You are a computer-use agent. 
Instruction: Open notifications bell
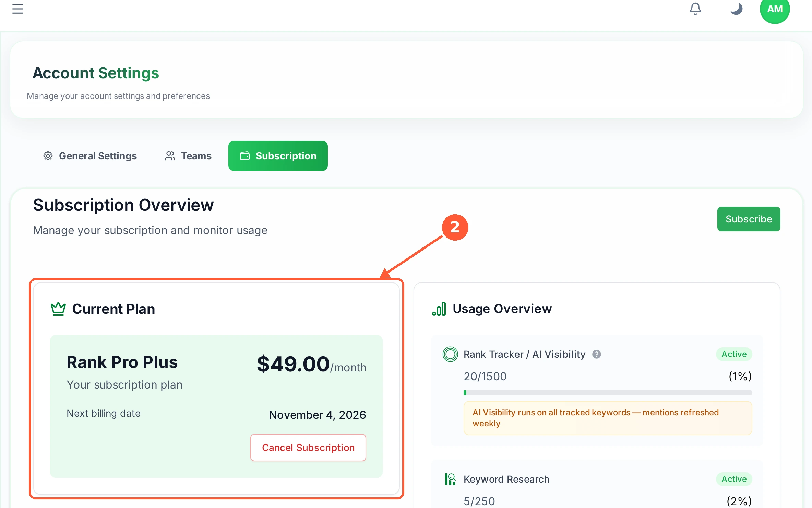click(x=695, y=9)
